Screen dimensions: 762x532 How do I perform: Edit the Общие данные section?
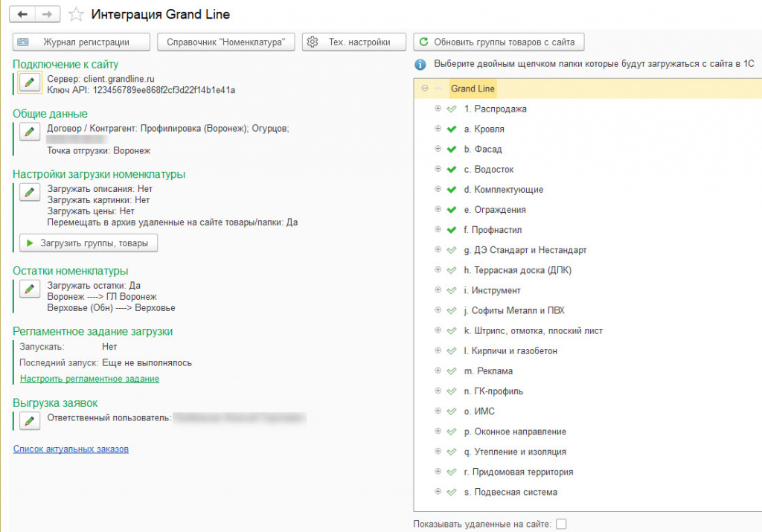30,131
